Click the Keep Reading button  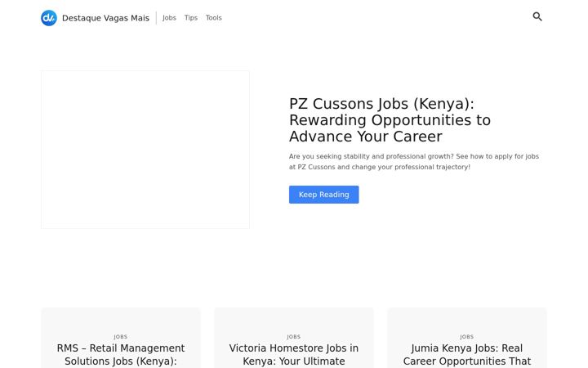(323, 195)
